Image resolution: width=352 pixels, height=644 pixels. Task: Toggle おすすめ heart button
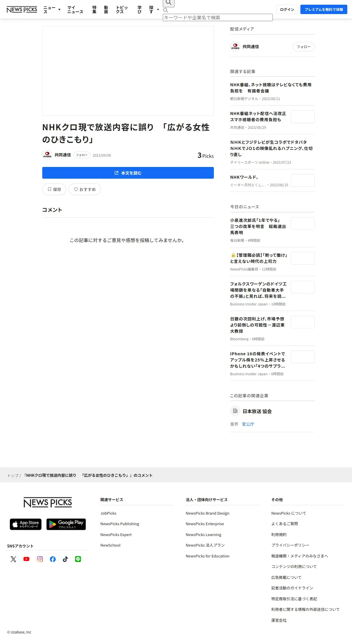click(x=85, y=189)
